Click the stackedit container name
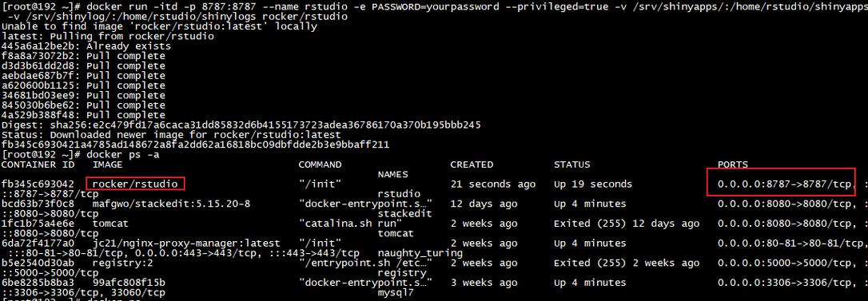Screen dimensions: 868x301 pos(404,214)
